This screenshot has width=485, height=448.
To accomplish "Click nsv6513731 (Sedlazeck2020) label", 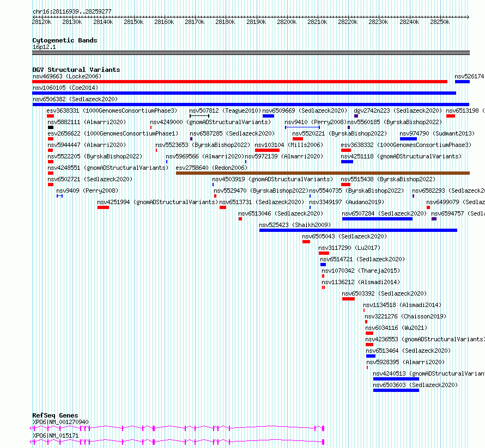I will 262,202.
